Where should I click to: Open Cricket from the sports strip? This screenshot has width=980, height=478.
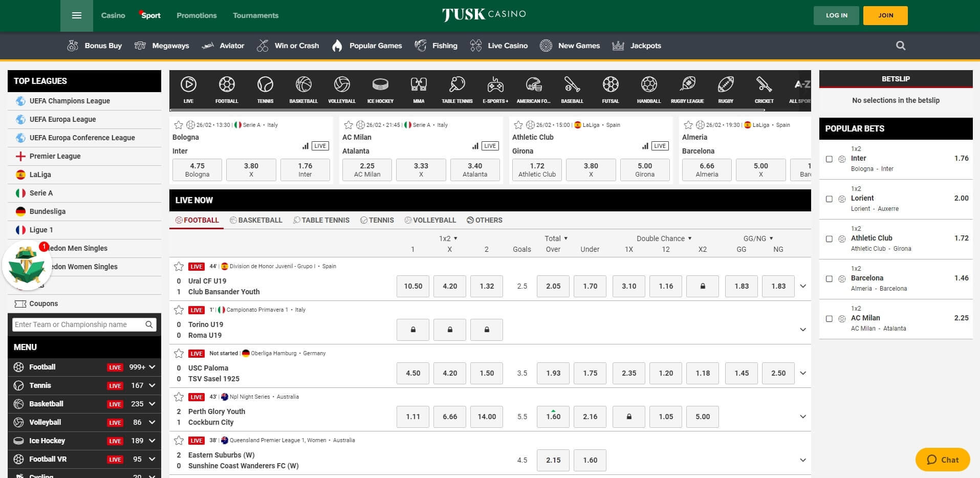(x=764, y=88)
